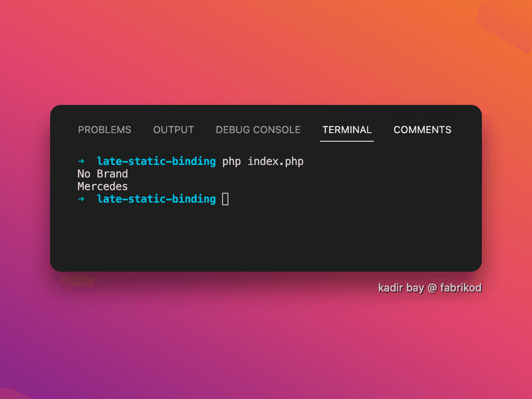Select the TERMINAL tab
The width and height of the screenshot is (532, 399).
pos(347,130)
